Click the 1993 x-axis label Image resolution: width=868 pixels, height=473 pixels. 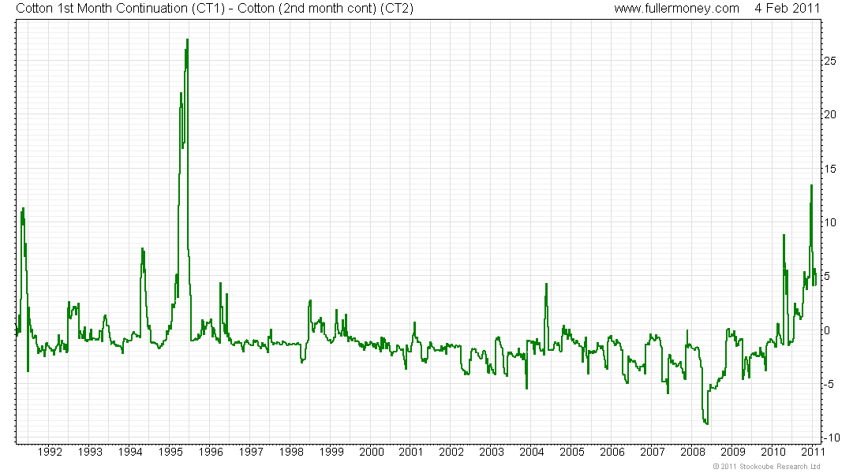click(90, 452)
